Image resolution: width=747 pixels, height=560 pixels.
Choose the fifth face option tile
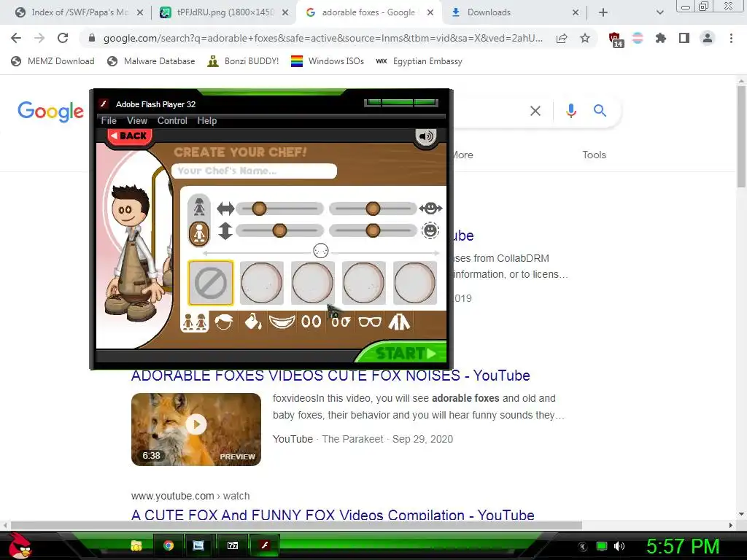[x=415, y=283]
